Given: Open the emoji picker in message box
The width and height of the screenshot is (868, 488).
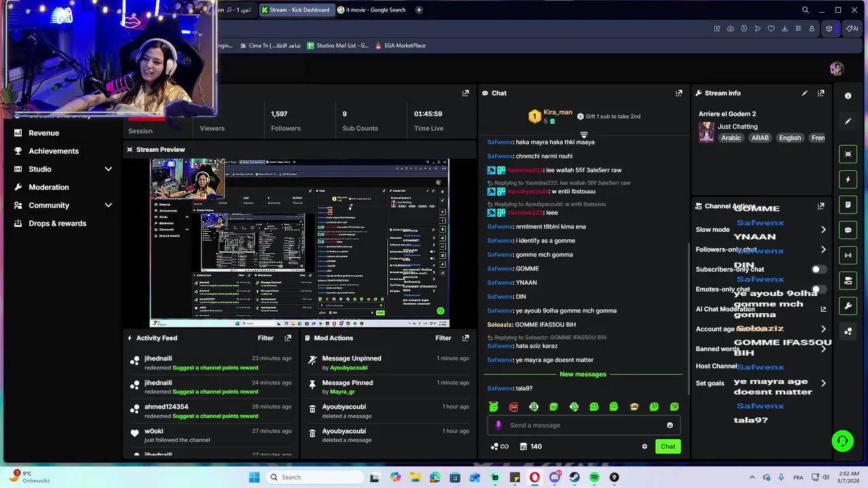Looking at the screenshot, I should coord(670,425).
